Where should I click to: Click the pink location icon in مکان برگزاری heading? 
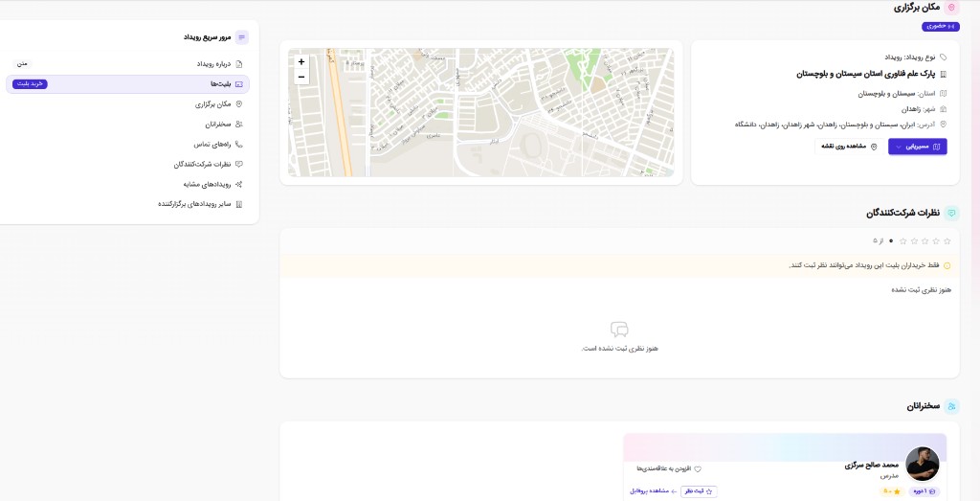click(951, 8)
